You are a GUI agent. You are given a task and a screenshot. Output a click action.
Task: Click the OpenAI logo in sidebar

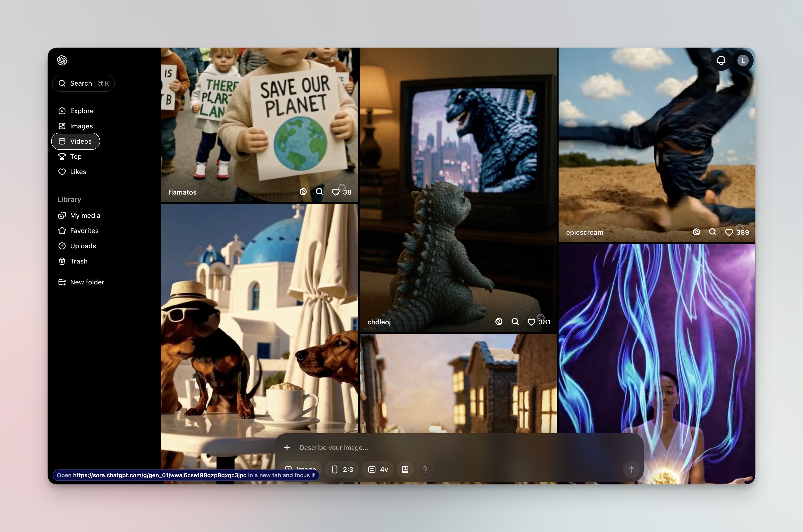[62, 60]
